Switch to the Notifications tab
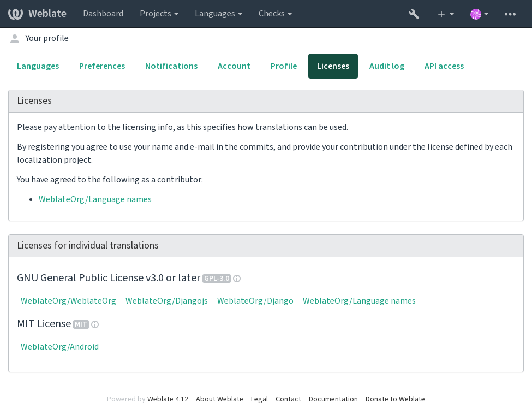Image resolution: width=532 pixels, height=420 pixels. point(171,66)
